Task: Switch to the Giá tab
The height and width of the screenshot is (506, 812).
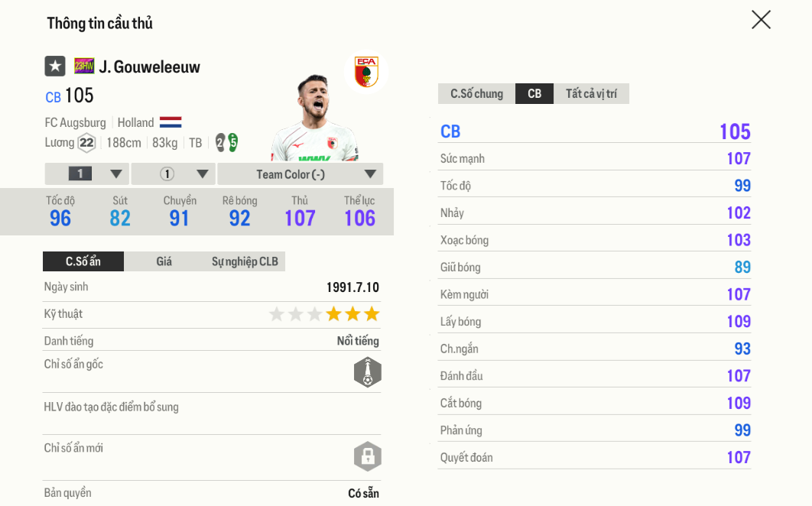Action: pyautogui.click(x=164, y=261)
